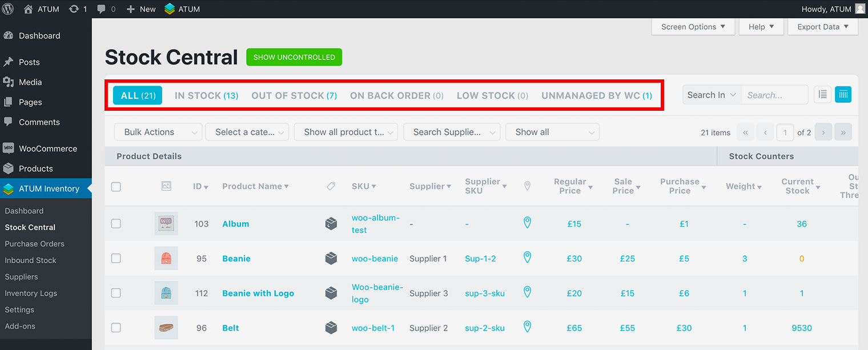The height and width of the screenshot is (350, 868).
Task: Filter by the Out of Stock tab
Action: pyautogui.click(x=294, y=95)
